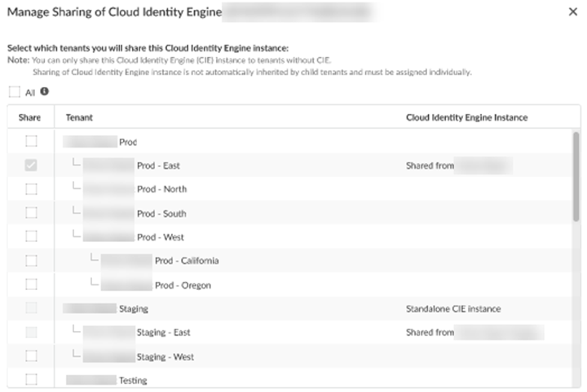Check the Prod - California checkbox
The width and height of the screenshot is (587, 392).
(31, 261)
